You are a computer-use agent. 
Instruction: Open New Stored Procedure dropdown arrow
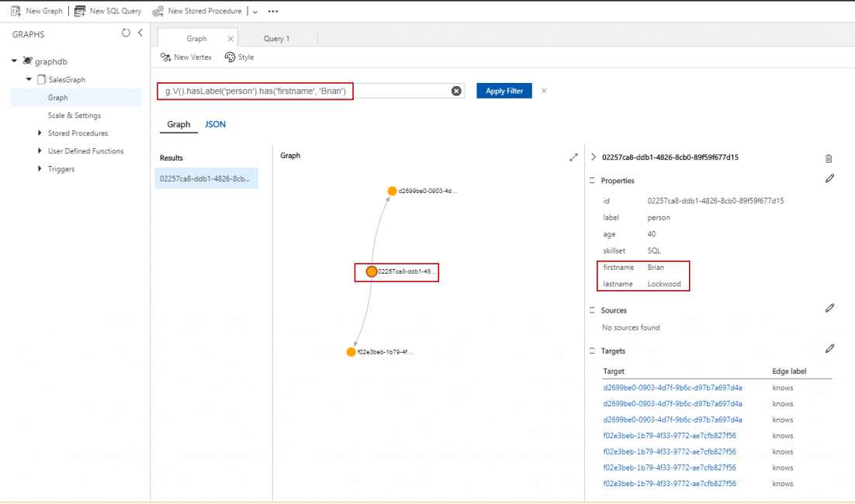(255, 12)
